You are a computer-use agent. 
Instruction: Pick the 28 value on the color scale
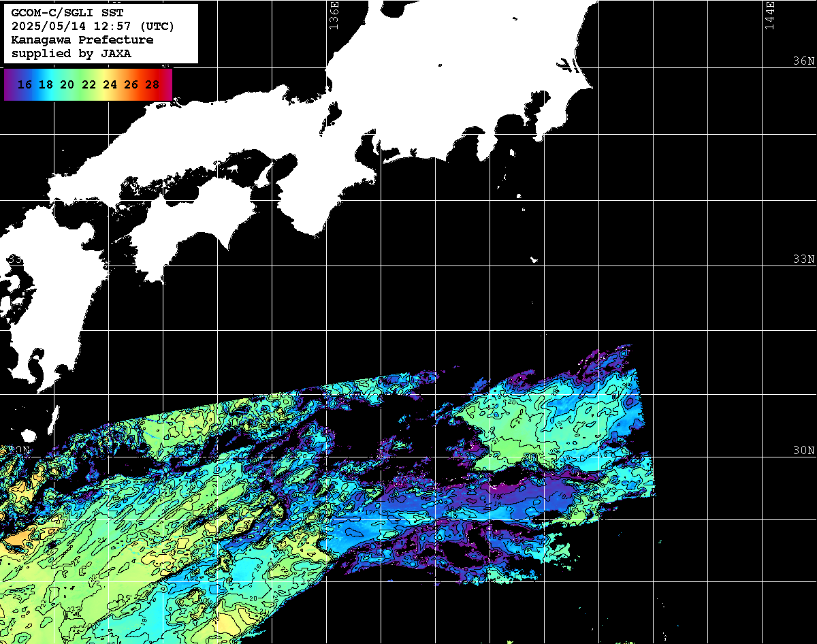153,85
